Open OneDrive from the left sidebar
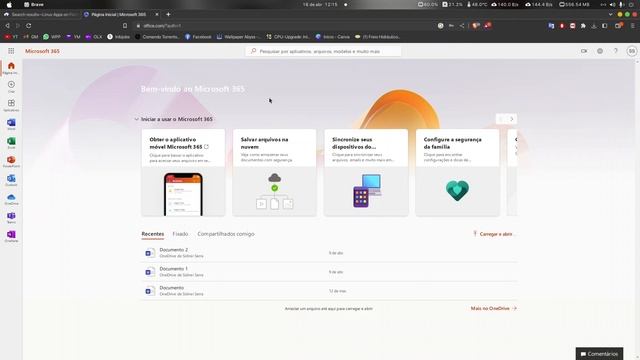Image resolution: width=640 pixels, height=360 pixels. coord(11,198)
